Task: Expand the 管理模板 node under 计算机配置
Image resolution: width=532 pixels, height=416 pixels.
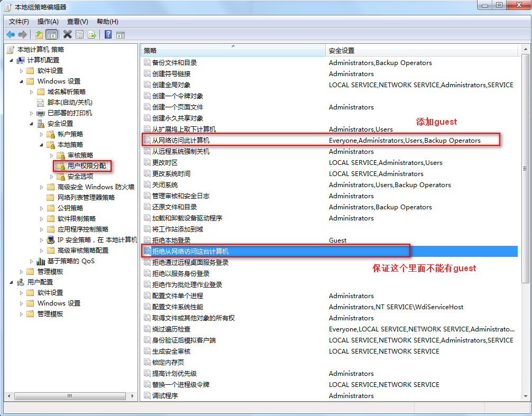Action: point(21,272)
